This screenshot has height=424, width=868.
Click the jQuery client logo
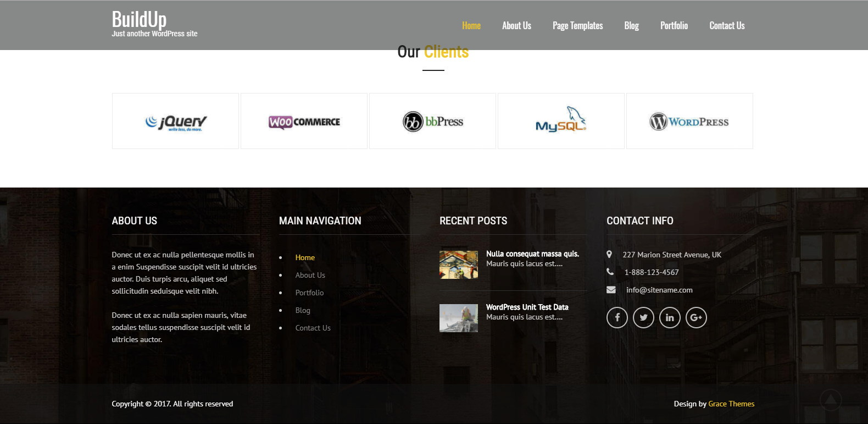coord(176,122)
